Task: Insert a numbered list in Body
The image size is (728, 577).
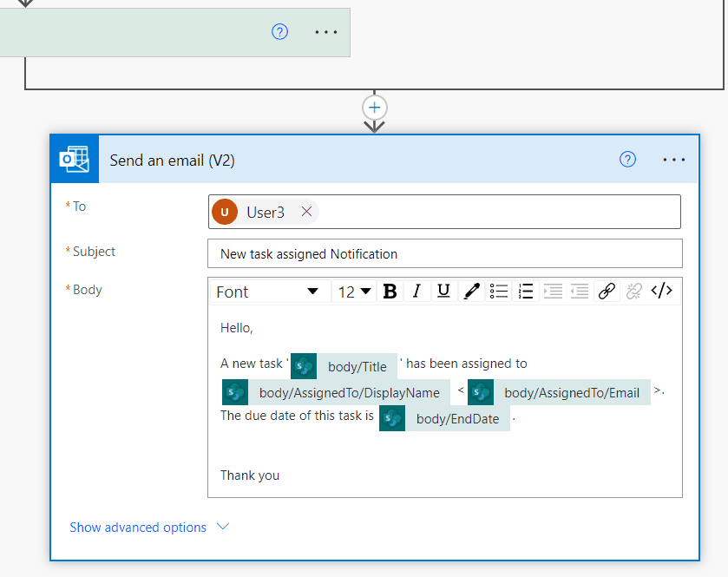Action: pyautogui.click(x=525, y=292)
